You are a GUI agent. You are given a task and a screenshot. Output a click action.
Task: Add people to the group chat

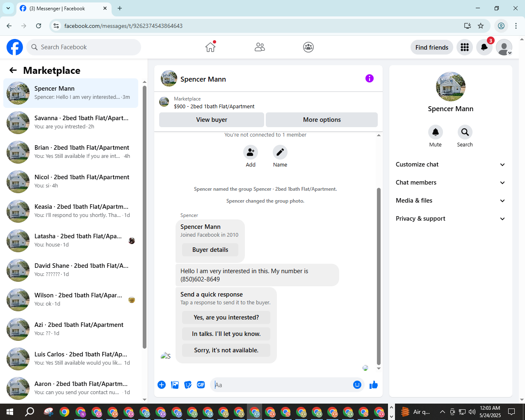click(x=251, y=153)
